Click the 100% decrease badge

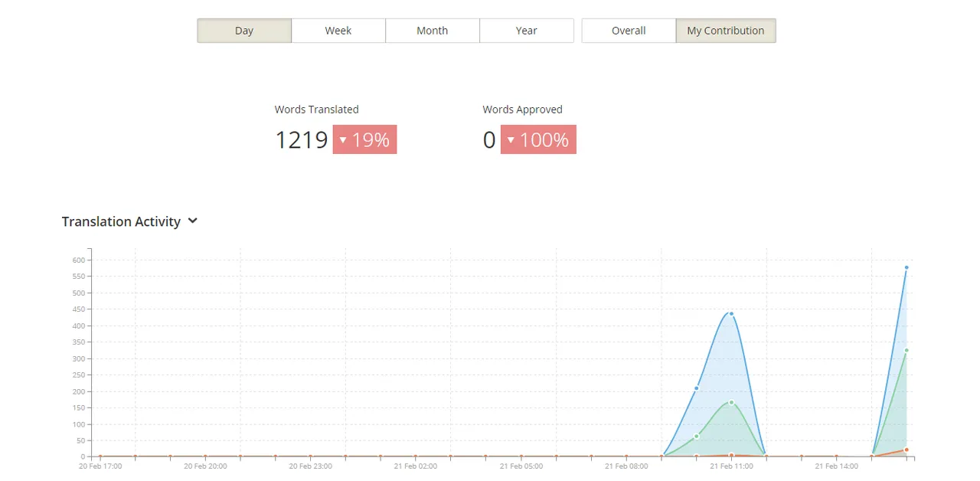[538, 139]
